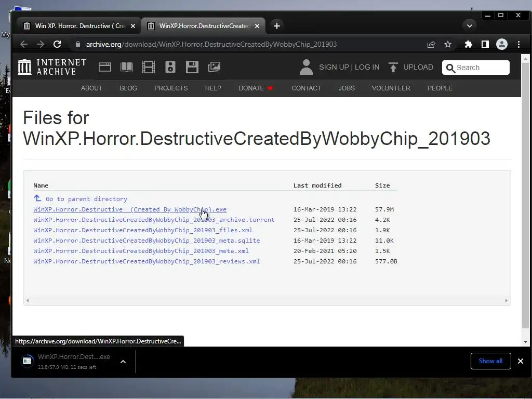
Task: Open the Chrome profile avatar
Action: pyautogui.click(x=502, y=45)
